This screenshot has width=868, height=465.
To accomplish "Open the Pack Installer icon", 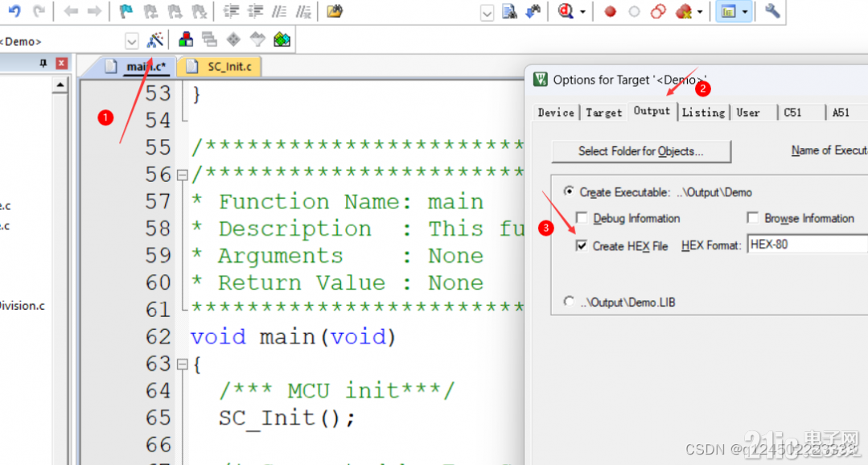I will coord(282,40).
